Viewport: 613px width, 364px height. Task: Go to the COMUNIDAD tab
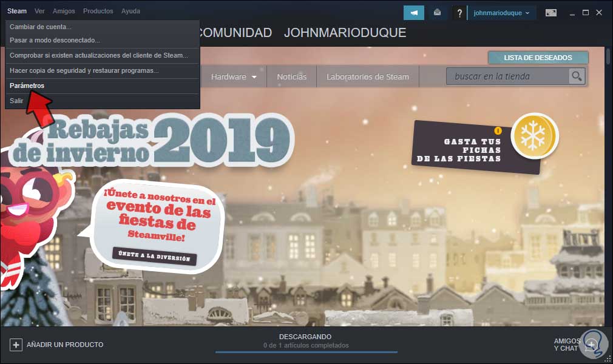[x=235, y=33]
